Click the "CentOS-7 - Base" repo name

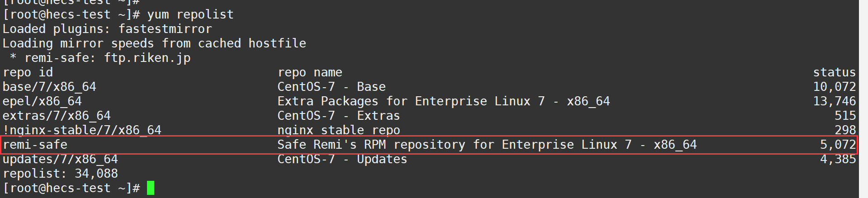332,87
